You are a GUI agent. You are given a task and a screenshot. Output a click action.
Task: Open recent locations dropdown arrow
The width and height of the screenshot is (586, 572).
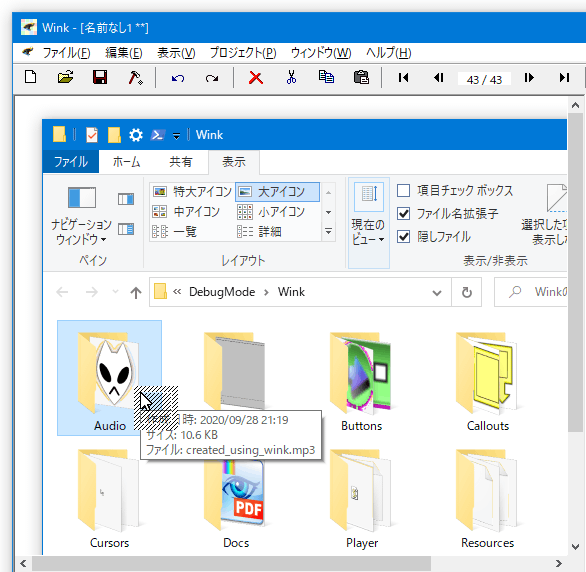coord(115,292)
